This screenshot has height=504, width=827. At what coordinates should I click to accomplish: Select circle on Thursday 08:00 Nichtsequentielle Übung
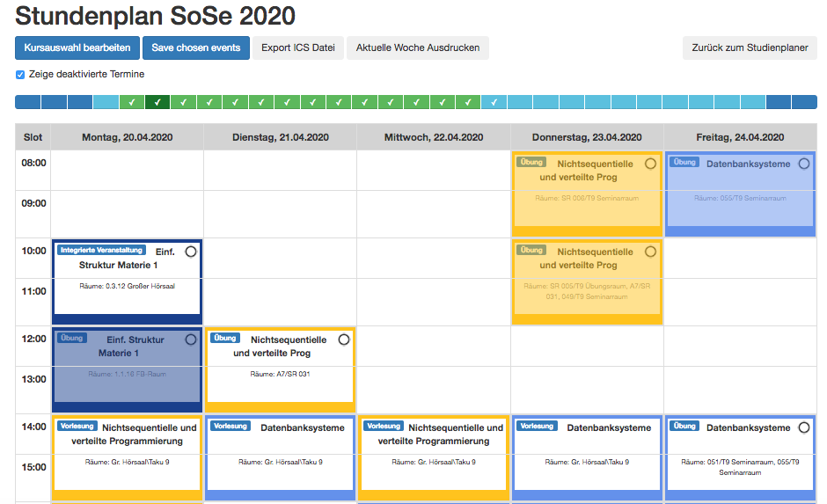pos(651,164)
